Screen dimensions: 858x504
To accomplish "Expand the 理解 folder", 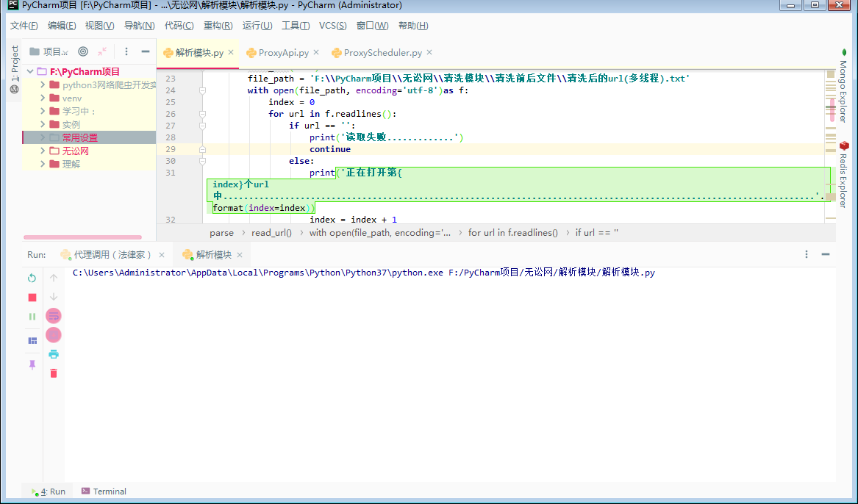I will [x=43, y=163].
